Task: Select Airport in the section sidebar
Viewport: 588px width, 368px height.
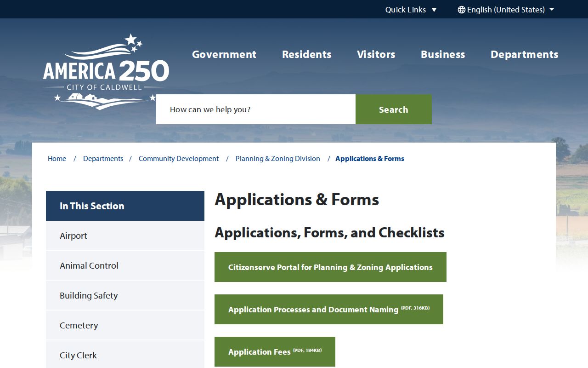Action: pos(125,236)
